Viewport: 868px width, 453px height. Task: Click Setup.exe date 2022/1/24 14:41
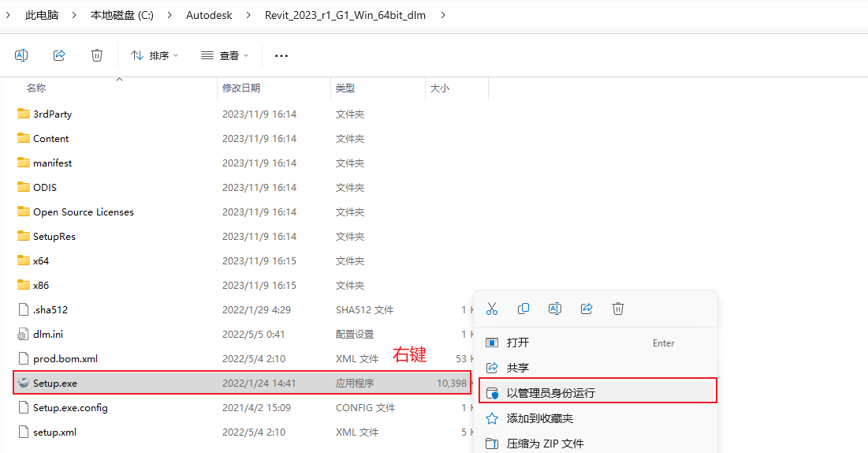[259, 383]
